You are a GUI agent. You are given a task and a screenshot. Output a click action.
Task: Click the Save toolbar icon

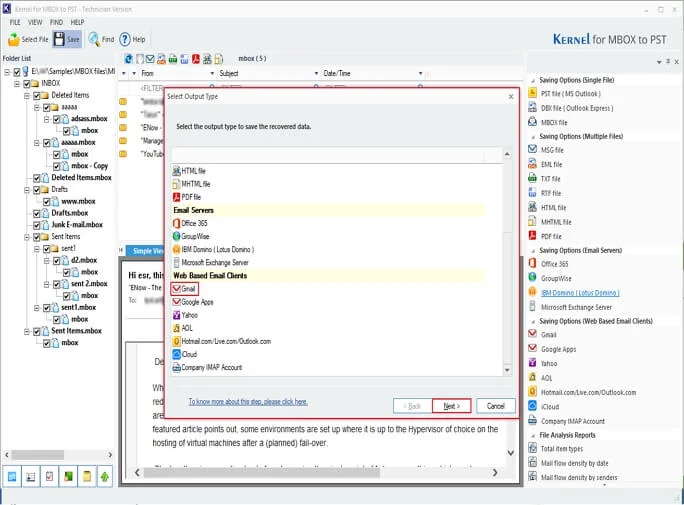point(59,39)
